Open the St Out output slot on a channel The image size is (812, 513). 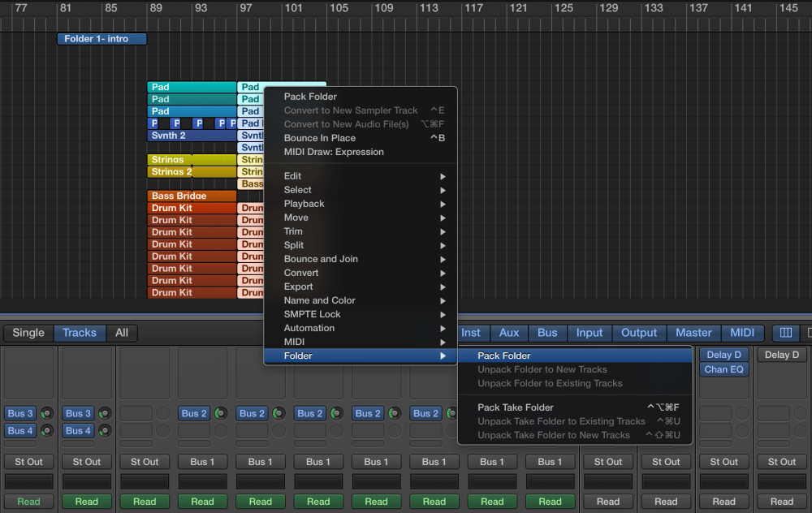[28, 461]
